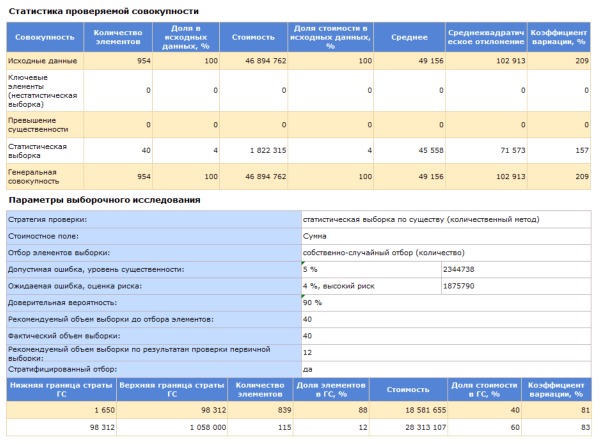Click the 'Доля в исходных данных, %' header

[x=186, y=37]
